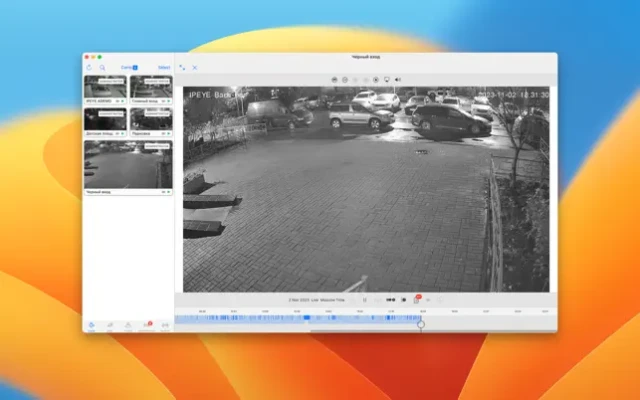
Task: Open the date and time zone selector
Action: [316, 299]
